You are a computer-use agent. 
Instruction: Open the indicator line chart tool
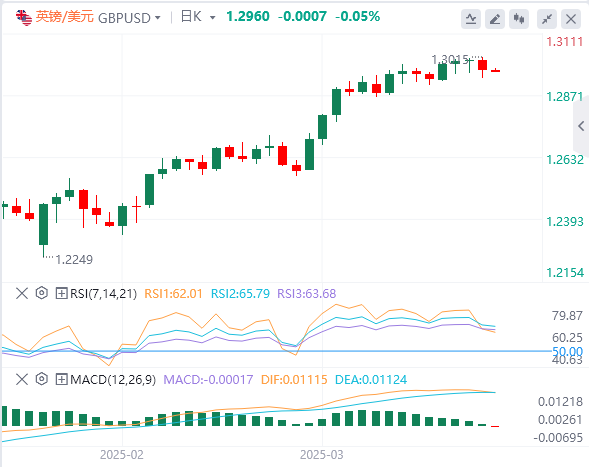(x=471, y=18)
